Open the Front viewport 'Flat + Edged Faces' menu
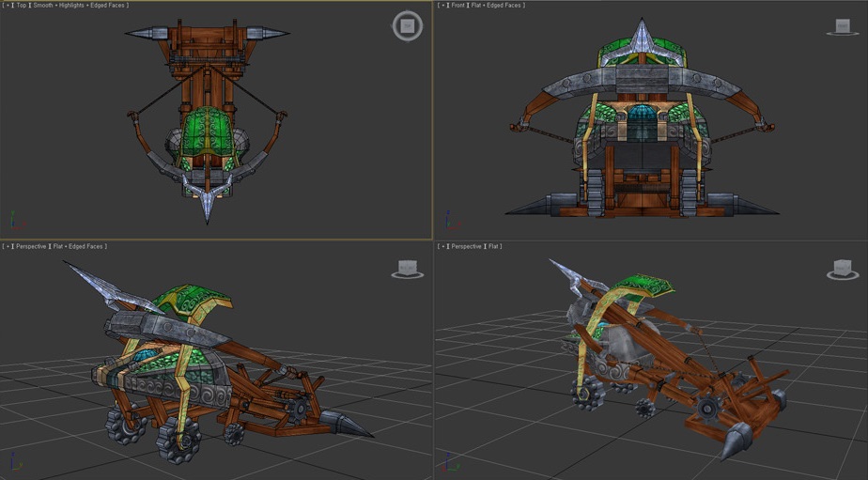The image size is (868, 480). tap(496, 5)
